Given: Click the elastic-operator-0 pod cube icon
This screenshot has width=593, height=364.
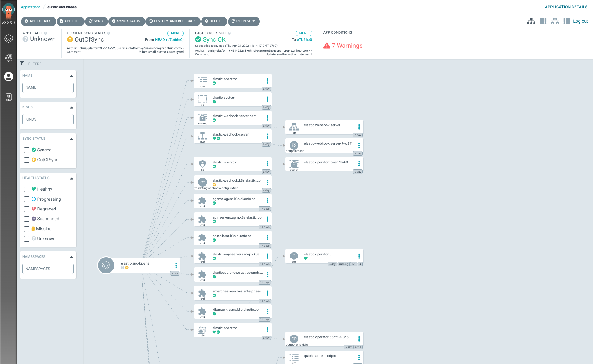Looking at the screenshot, I should click(294, 256).
